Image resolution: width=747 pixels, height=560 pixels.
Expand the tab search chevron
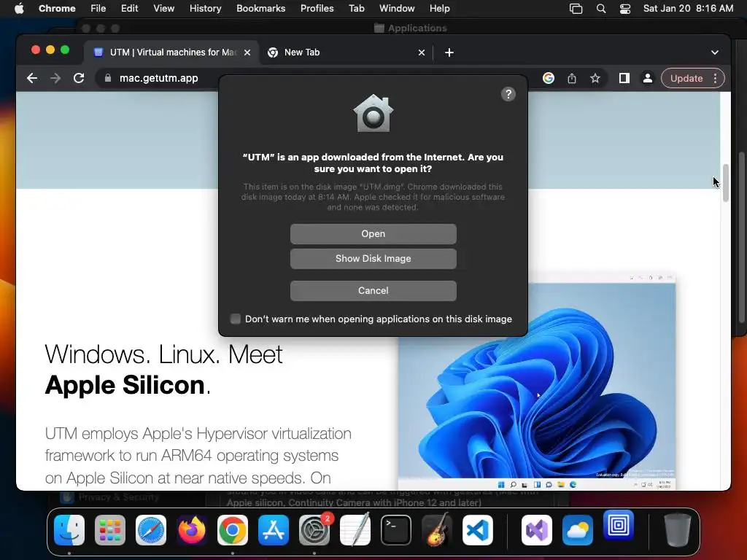715,52
